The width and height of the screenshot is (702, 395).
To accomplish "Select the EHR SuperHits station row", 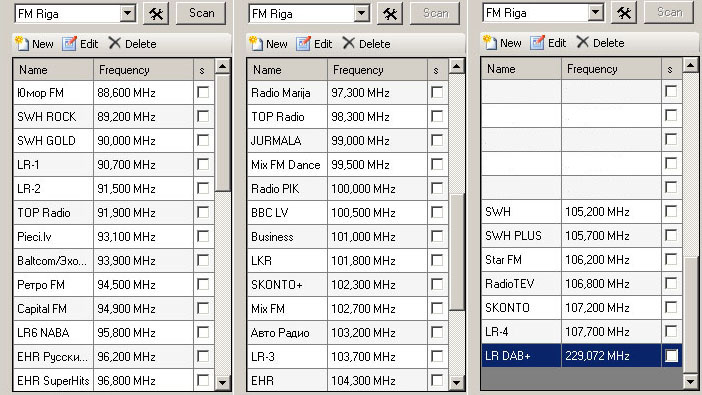I will pos(114,381).
